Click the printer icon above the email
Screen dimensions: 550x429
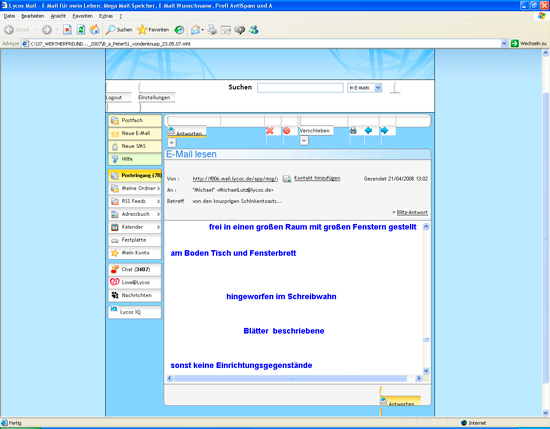tap(353, 130)
